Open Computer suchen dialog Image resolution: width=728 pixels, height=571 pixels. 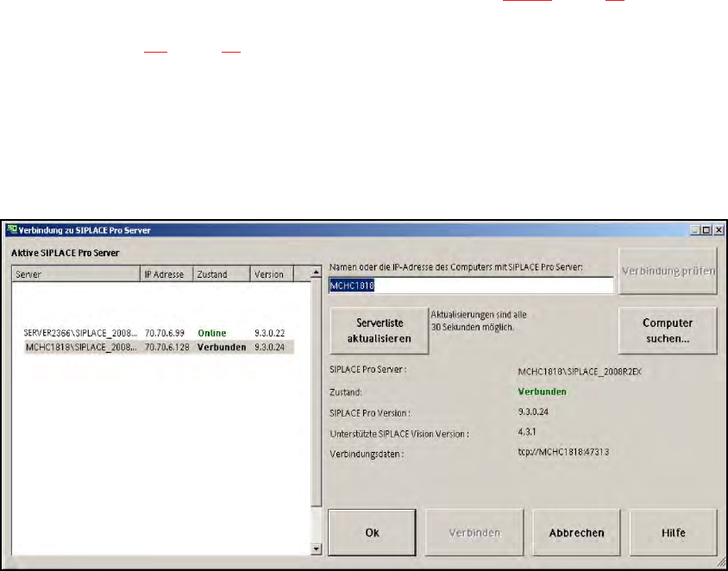[668, 330]
